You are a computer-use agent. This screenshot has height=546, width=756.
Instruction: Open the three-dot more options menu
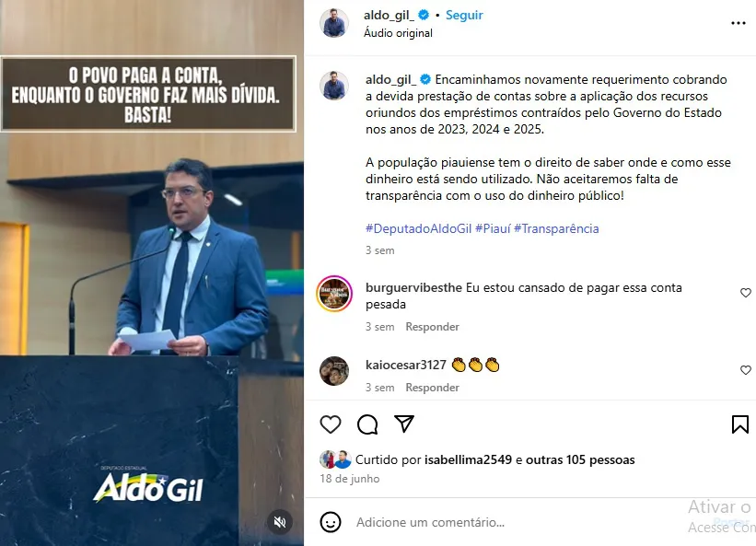[x=739, y=23]
